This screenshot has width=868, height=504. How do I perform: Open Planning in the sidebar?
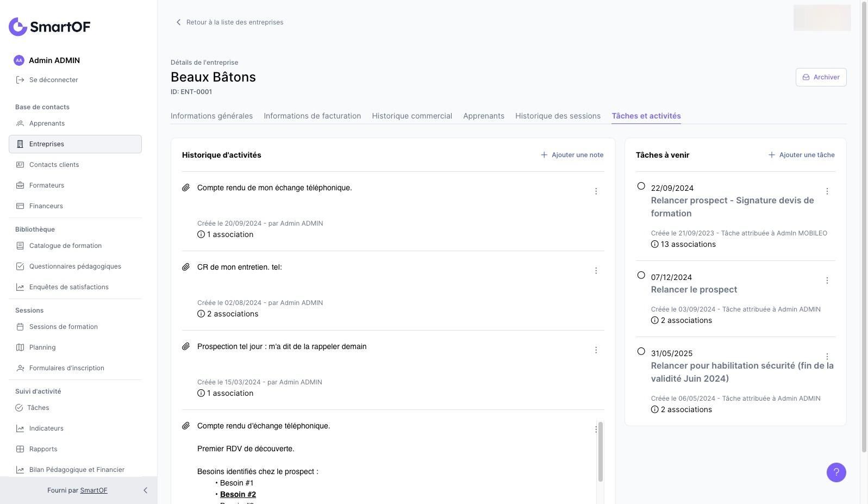tap(42, 347)
